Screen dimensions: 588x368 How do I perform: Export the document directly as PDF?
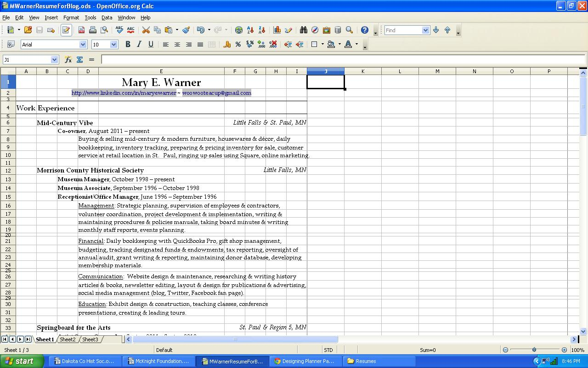[x=81, y=30]
